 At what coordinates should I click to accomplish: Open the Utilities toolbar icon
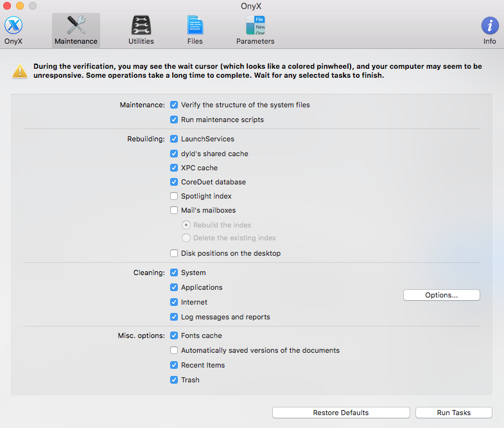click(x=141, y=25)
